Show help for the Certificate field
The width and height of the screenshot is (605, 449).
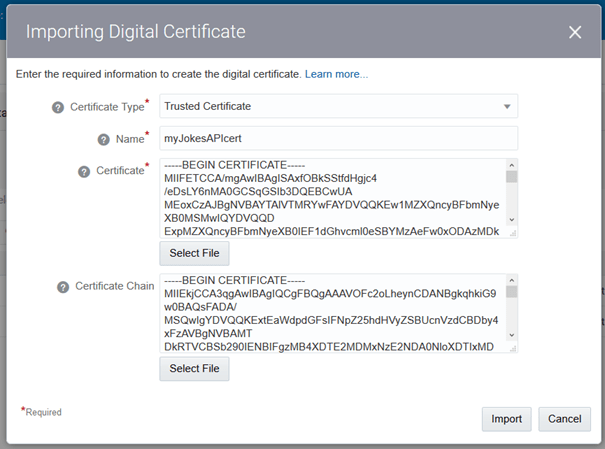coord(85,171)
